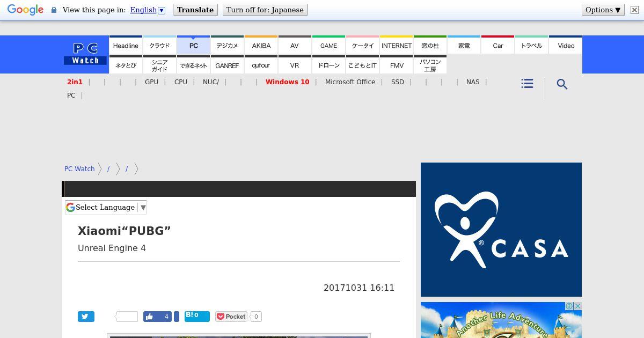The height and width of the screenshot is (338, 644).
Task: Open the ケータイ tab
Action: (x=362, y=45)
